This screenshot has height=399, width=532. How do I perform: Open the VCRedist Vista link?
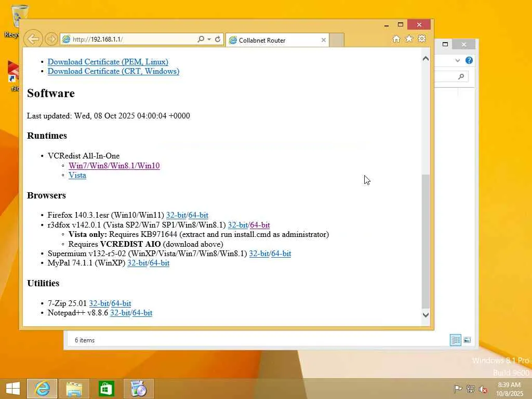coord(77,176)
